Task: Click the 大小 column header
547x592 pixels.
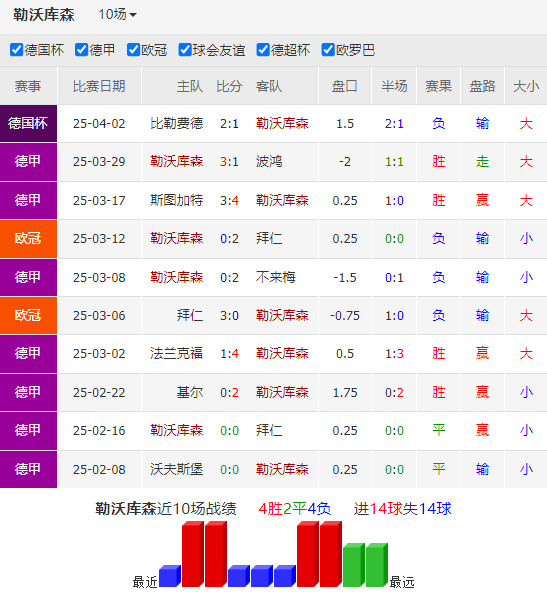Action: pos(526,86)
